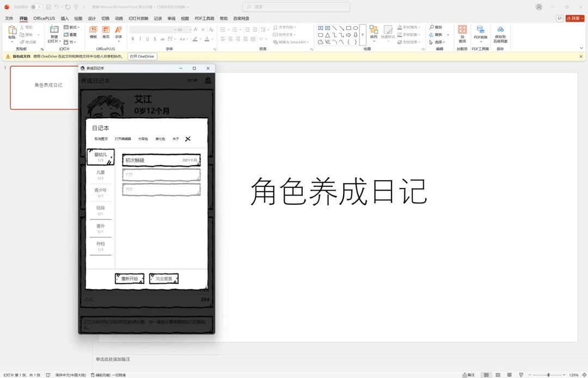Open the font size dropdown showing 60
The image size is (588, 378).
click(x=190, y=29)
